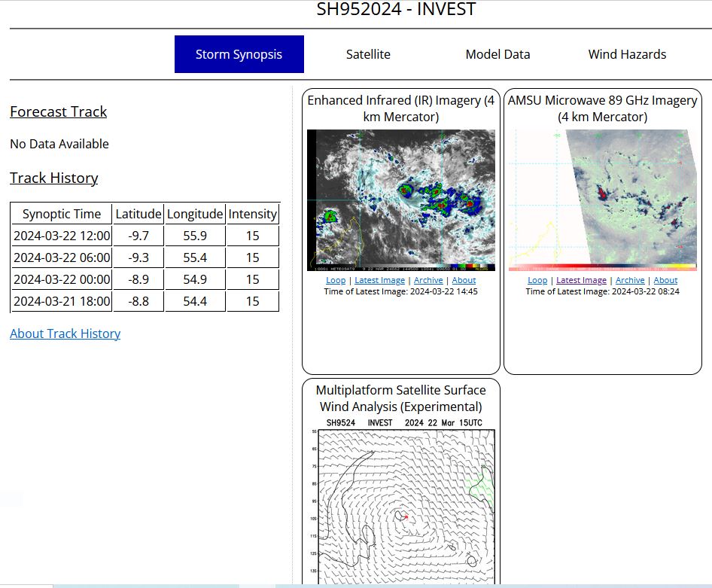Switch to the Satellite tab

pos(368,54)
